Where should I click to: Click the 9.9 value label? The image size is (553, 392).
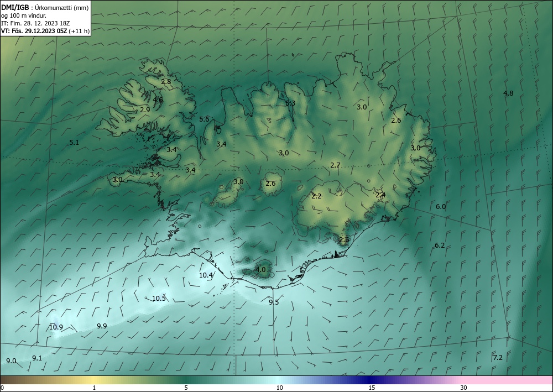[x=102, y=326]
